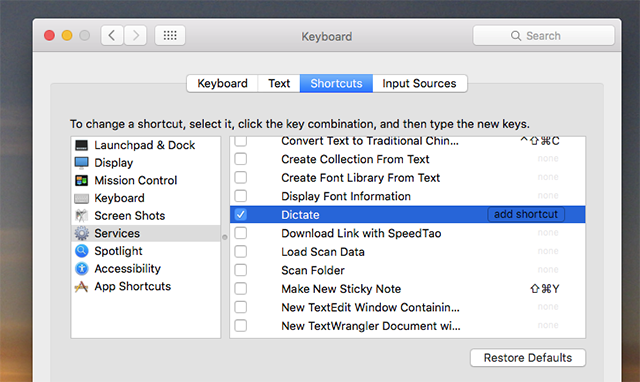
Task: Enable Scan Folder checkbox
Action: (241, 270)
